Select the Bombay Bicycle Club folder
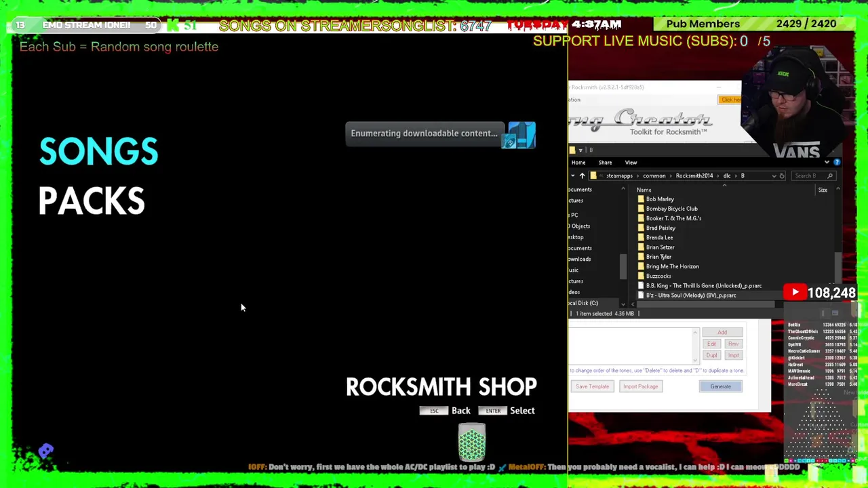This screenshot has width=868, height=488. point(672,209)
